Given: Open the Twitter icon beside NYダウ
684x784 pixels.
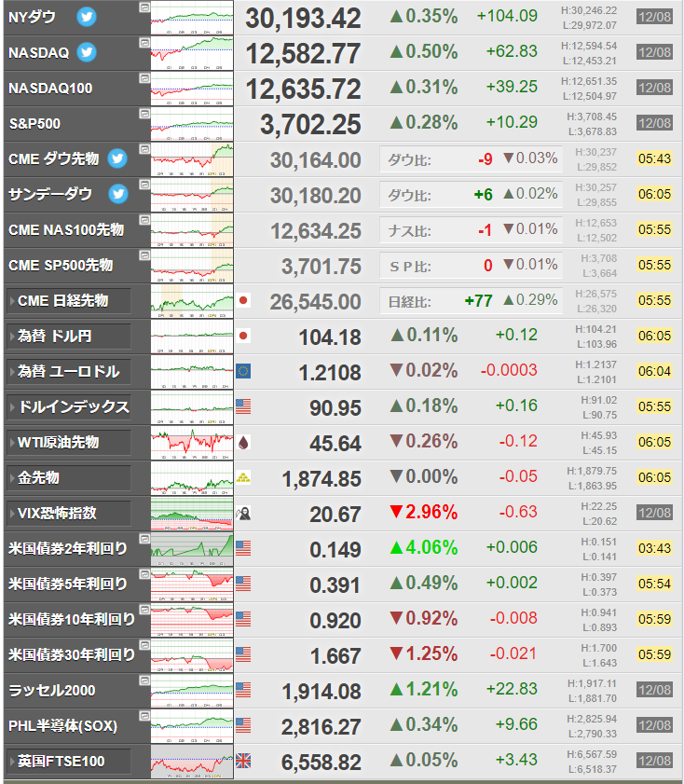Looking at the screenshot, I should coord(87,17).
